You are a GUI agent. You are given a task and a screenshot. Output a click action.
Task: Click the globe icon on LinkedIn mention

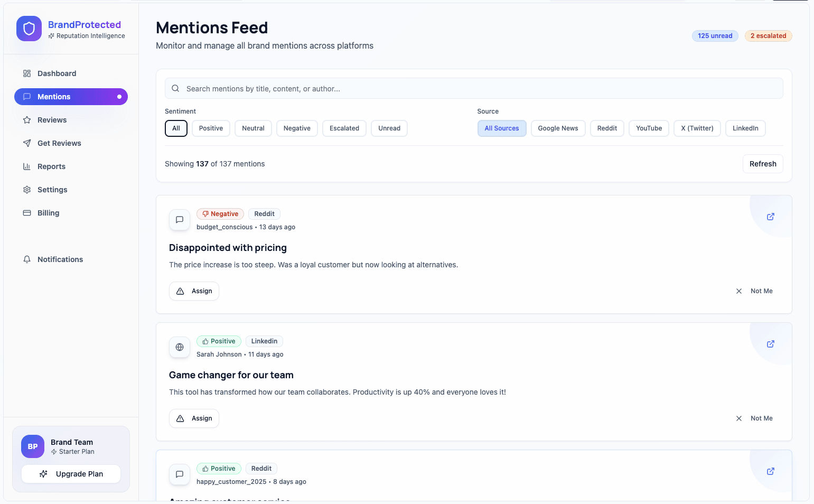pos(180,347)
